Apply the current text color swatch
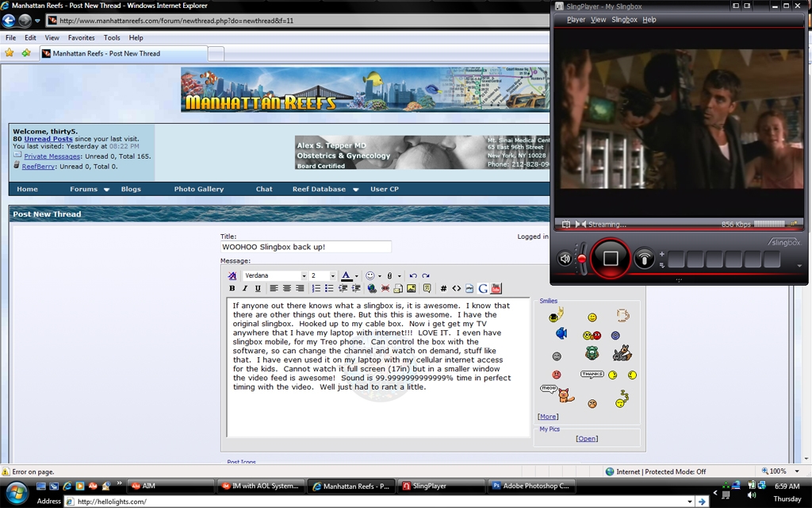Screen dimensions: 812x508 coord(347,275)
